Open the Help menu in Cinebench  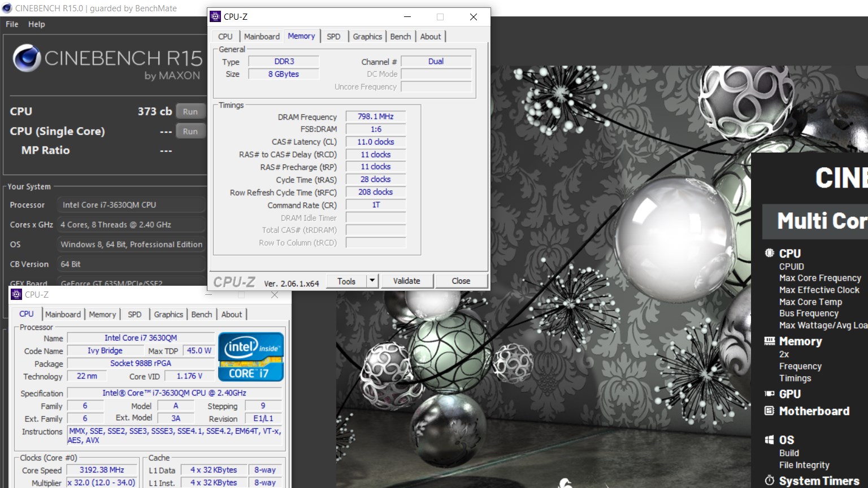click(37, 24)
